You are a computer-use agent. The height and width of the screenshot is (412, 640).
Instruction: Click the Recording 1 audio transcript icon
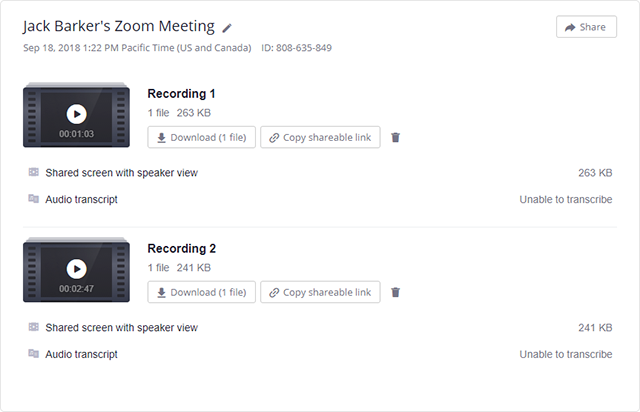pyautogui.click(x=33, y=199)
